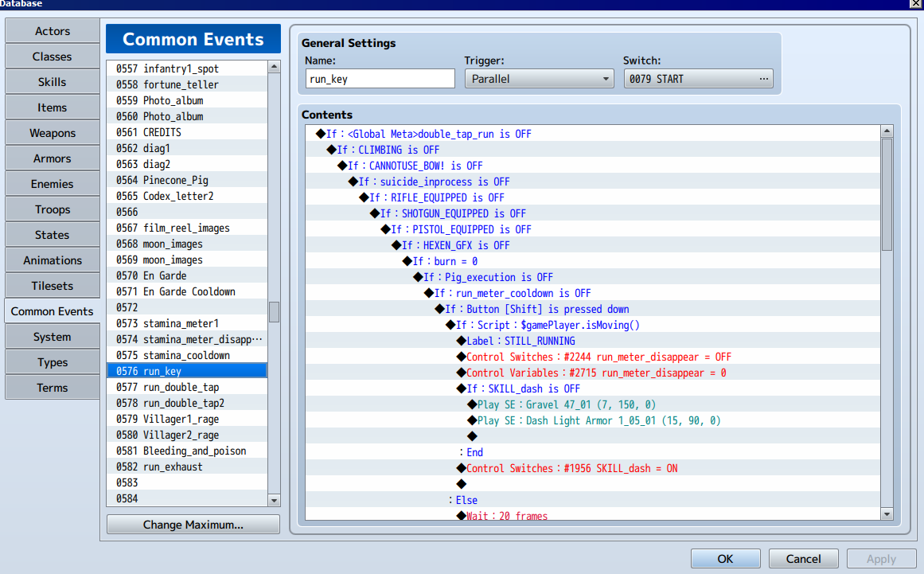
Task: Select the 0577 run_double_tap event
Action: click(x=187, y=387)
